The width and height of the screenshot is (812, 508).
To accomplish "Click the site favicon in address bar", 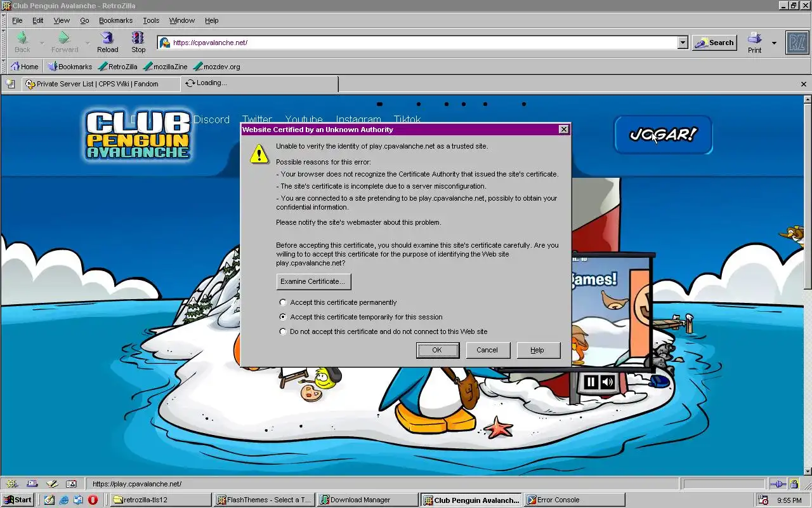I will [x=165, y=43].
